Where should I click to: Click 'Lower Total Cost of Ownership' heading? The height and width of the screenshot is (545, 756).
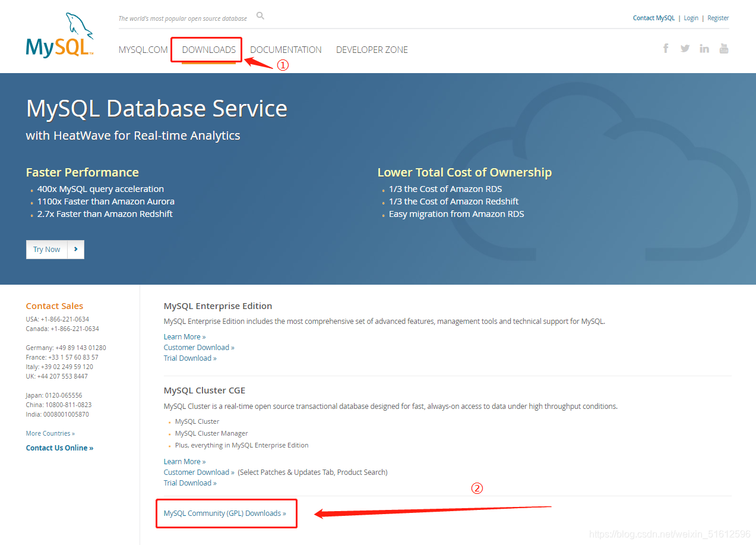pyautogui.click(x=464, y=172)
